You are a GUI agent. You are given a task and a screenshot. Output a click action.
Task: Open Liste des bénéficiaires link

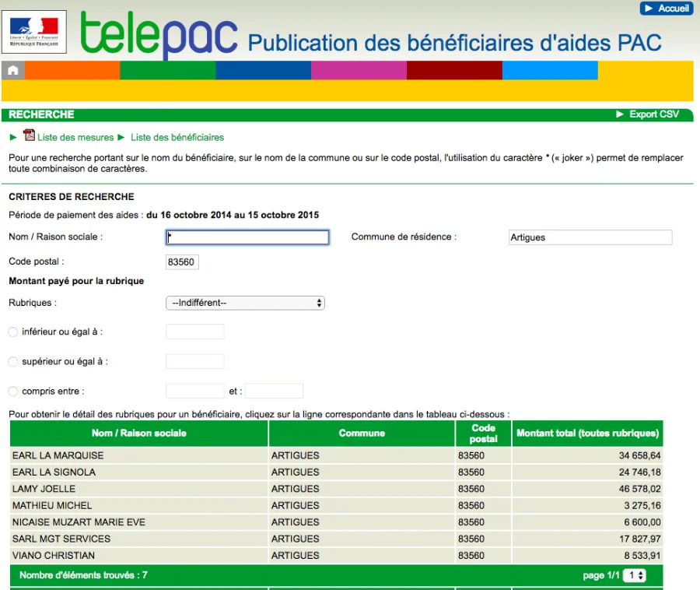[x=177, y=138]
